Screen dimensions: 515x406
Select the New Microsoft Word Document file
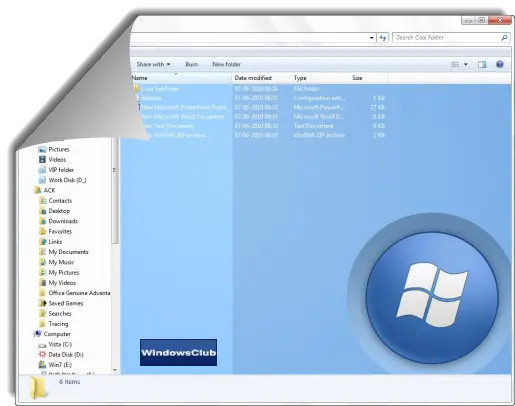coord(182,117)
